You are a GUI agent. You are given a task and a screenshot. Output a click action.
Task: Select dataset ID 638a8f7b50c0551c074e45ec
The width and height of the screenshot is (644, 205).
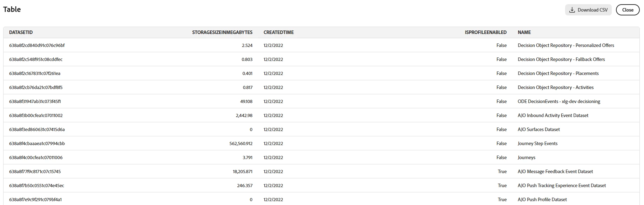tap(36, 185)
